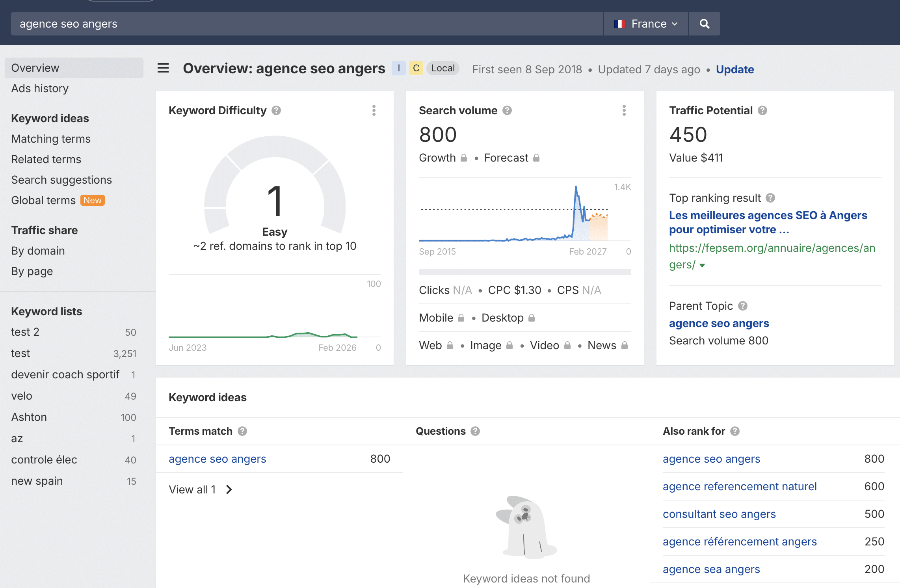This screenshot has height=588, width=900.
Task: Click the magnifying glass search button
Action: [704, 24]
